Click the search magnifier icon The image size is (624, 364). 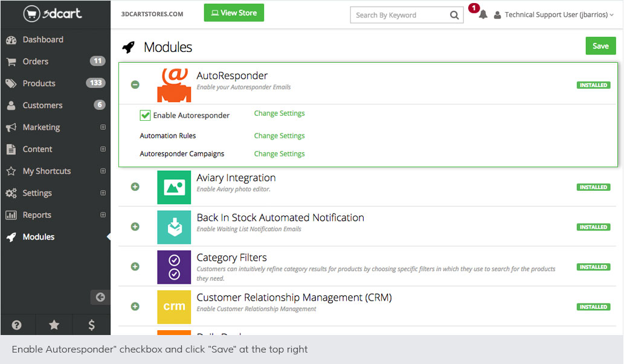[x=454, y=15]
